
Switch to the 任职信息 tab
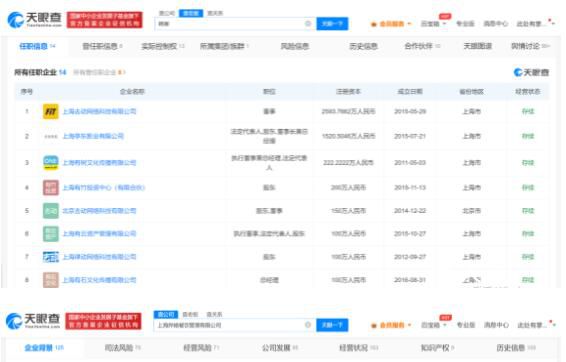click(38, 46)
